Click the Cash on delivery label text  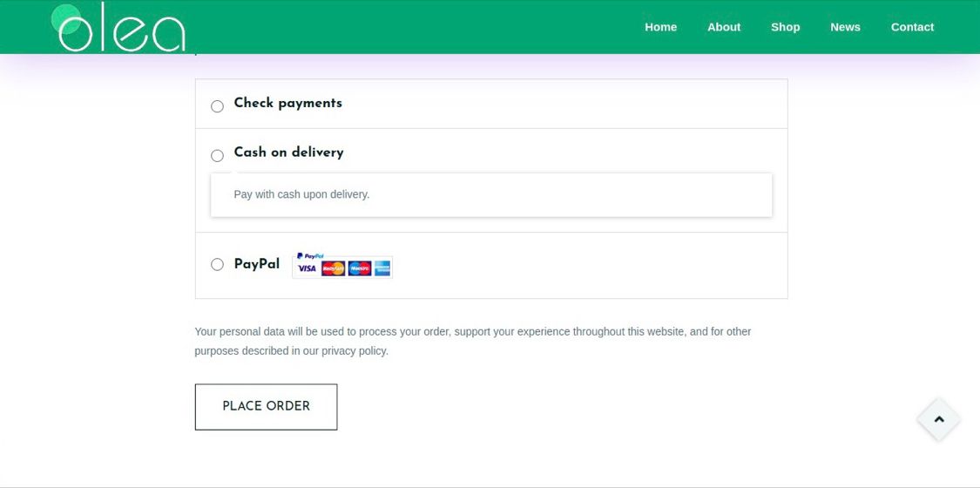[x=288, y=152]
